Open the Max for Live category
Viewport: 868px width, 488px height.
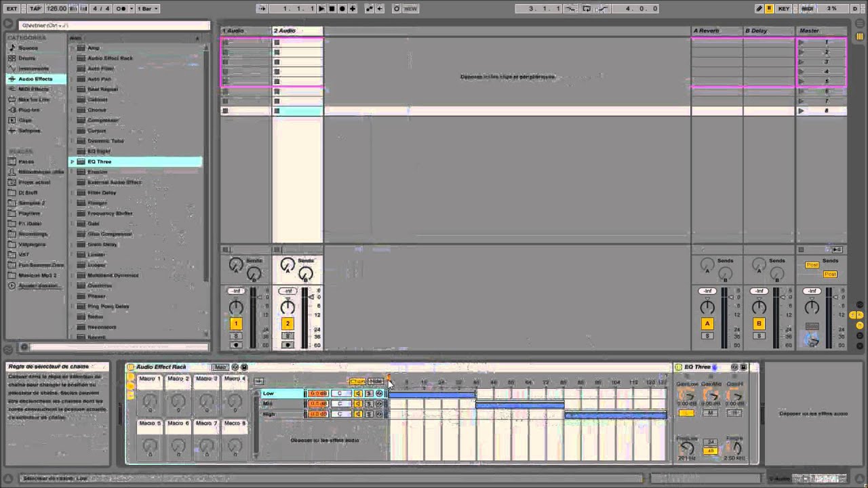pyautogui.click(x=34, y=100)
